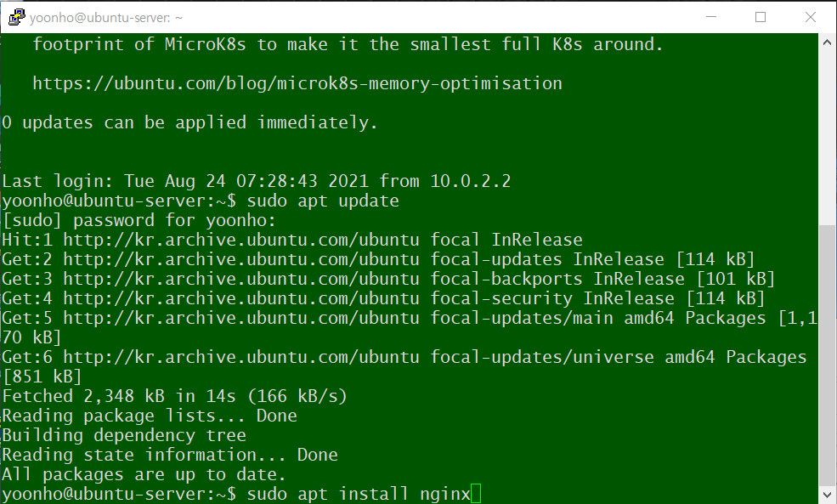Viewport: 837px width, 504px height.
Task: Click the 'sudo apt install nginx' command
Action: click(359, 494)
